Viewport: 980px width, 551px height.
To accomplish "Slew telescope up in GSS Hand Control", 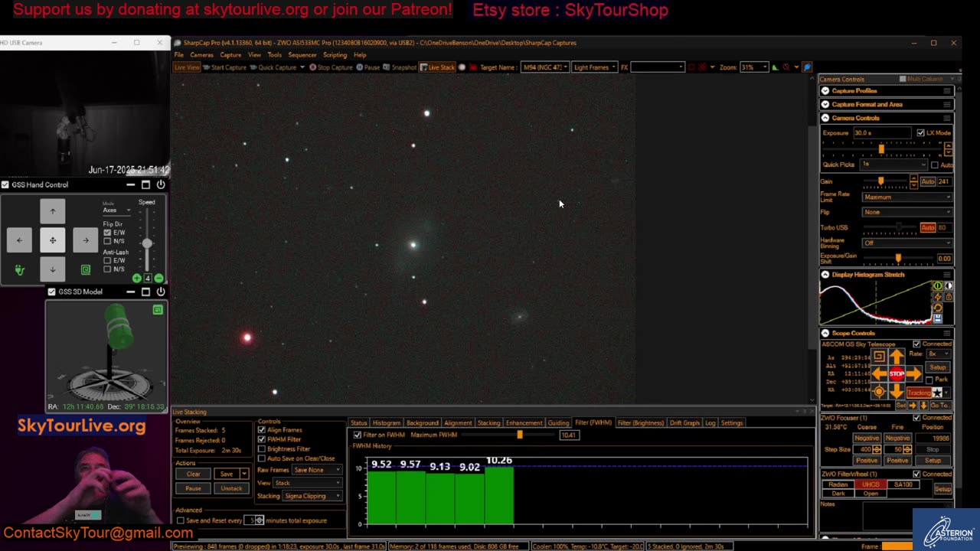I will pos(52,210).
